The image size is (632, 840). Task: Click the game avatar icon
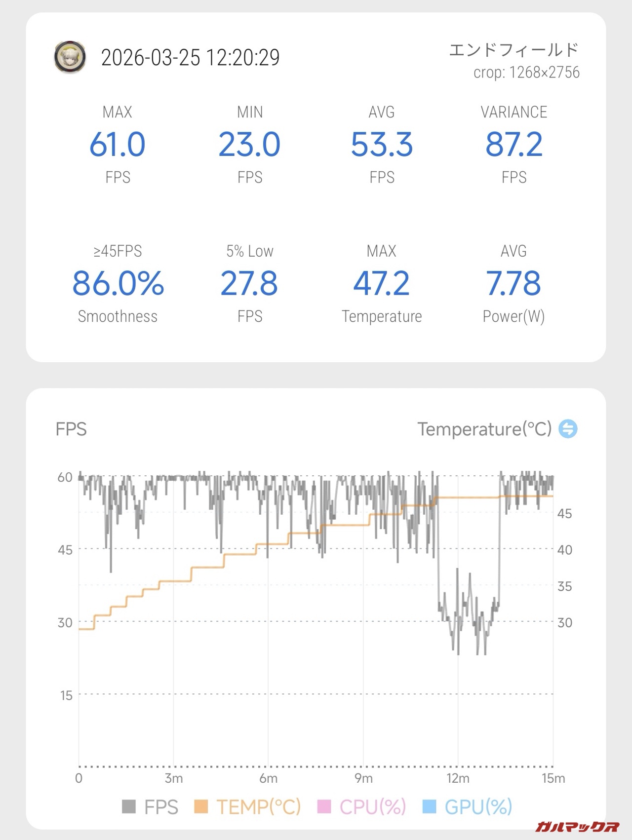pyautogui.click(x=70, y=57)
